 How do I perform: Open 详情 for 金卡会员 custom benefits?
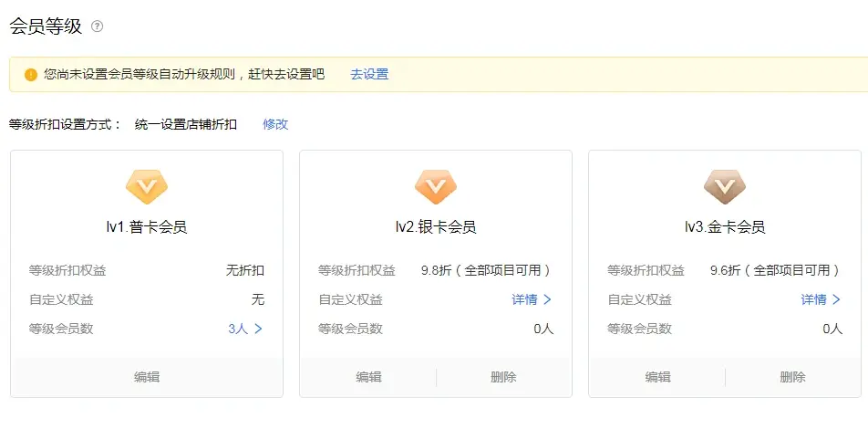821,300
